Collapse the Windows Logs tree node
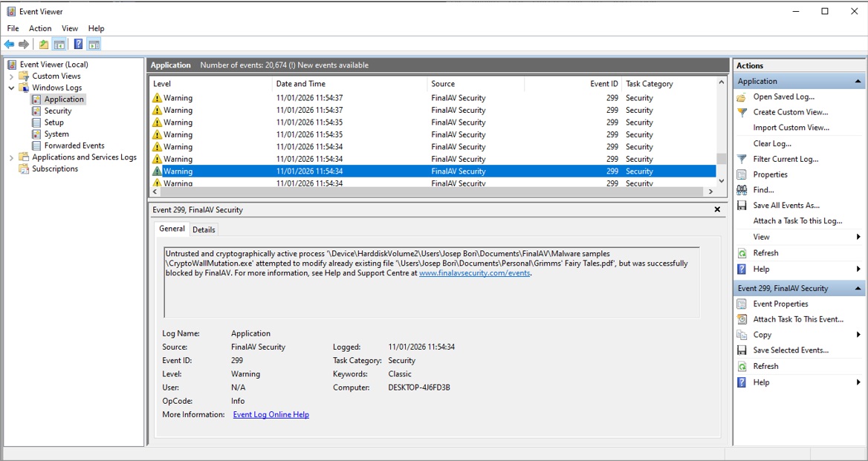Screen dimensions: 868x461 click(x=11, y=88)
